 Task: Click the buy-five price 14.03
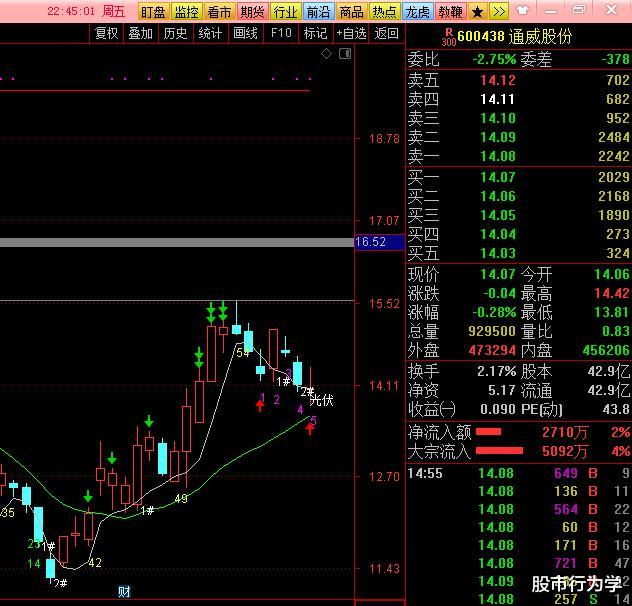498,253
